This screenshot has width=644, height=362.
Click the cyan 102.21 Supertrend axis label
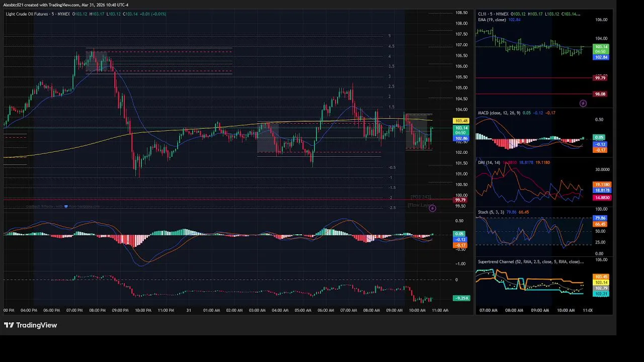(601, 294)
